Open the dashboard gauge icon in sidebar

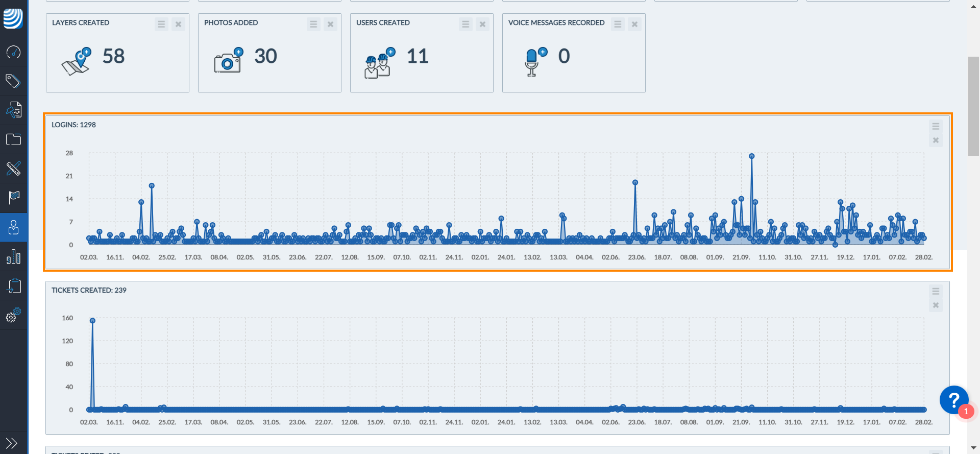[13, 52]
